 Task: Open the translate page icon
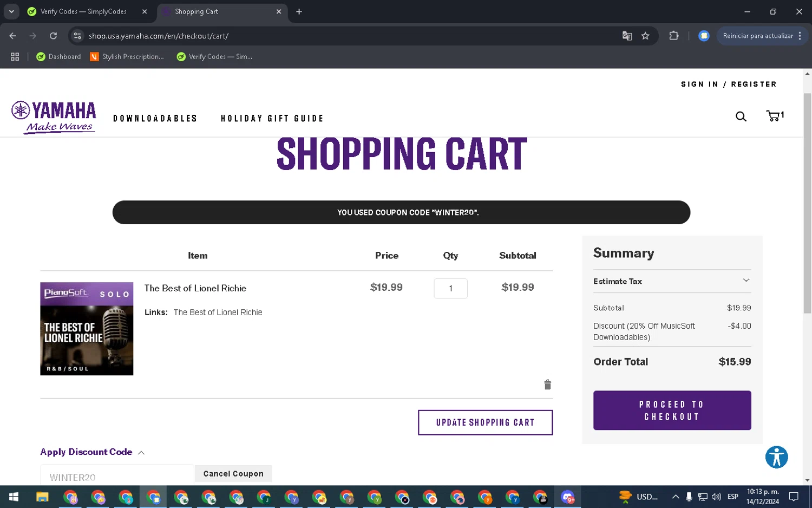pyautogui.click(x=627, y=36)
